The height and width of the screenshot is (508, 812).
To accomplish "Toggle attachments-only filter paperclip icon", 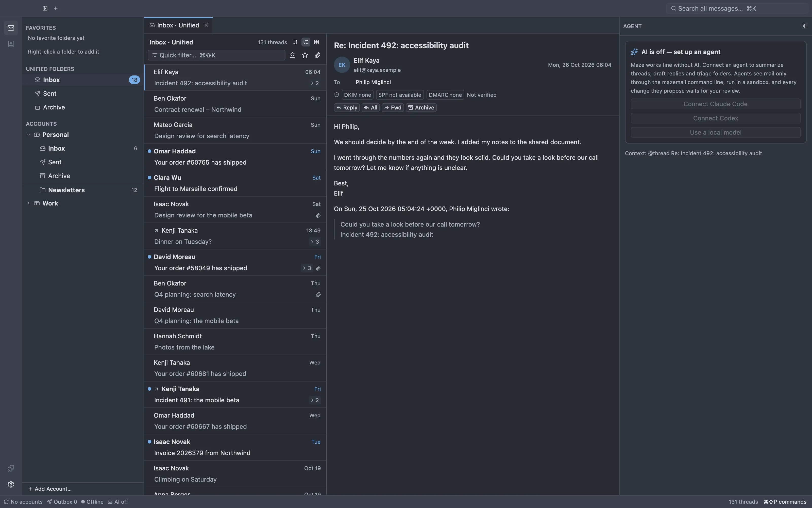I will click(x=317, y=55).
